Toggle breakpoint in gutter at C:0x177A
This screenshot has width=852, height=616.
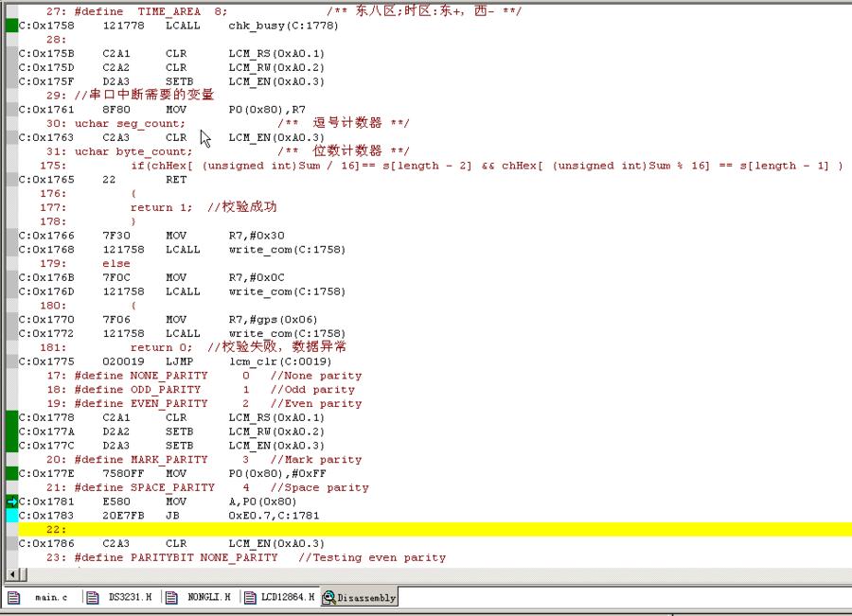[11, 431]
